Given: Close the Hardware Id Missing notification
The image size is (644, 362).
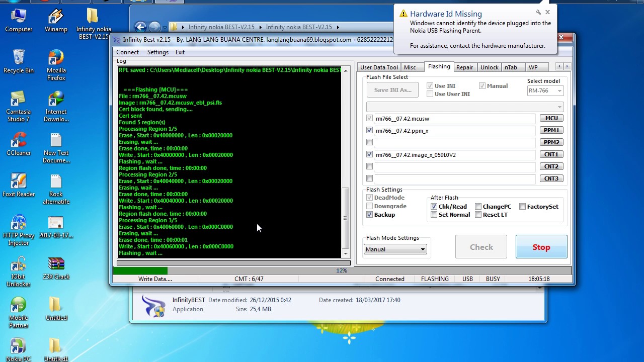Looking at the screenshot, I should click(x=547, y=12).
